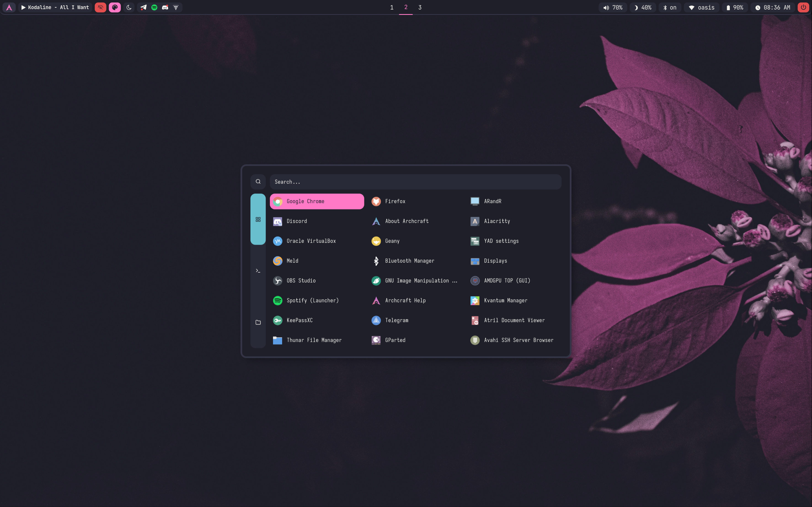Click the Spotify tray icon in the bar

point(154,7)
